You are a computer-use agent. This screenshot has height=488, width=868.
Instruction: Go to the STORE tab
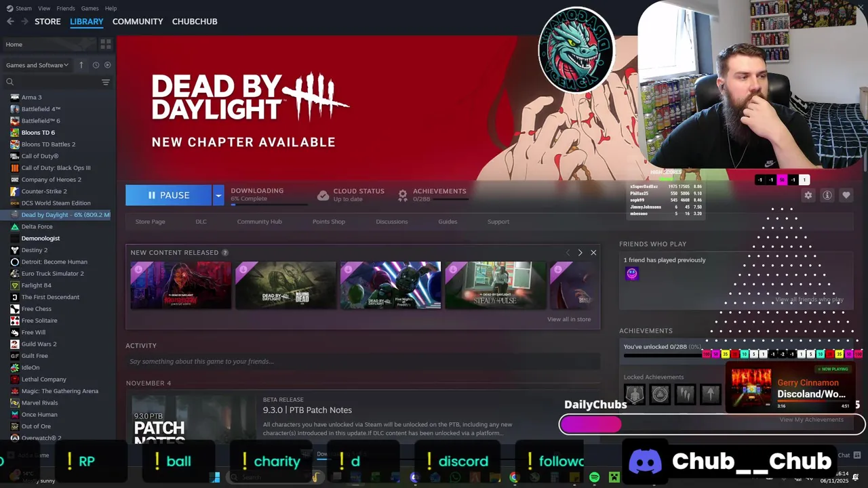tap(47, 22)
